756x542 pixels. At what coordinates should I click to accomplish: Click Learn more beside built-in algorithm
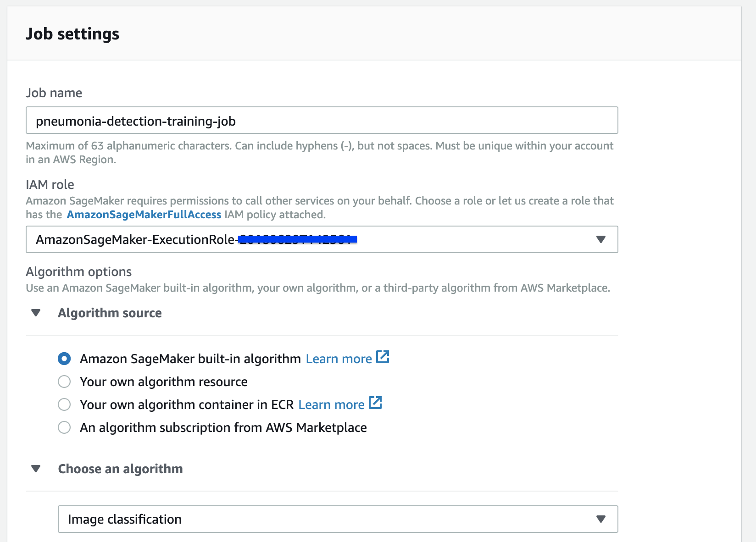(x=339, y=359)
